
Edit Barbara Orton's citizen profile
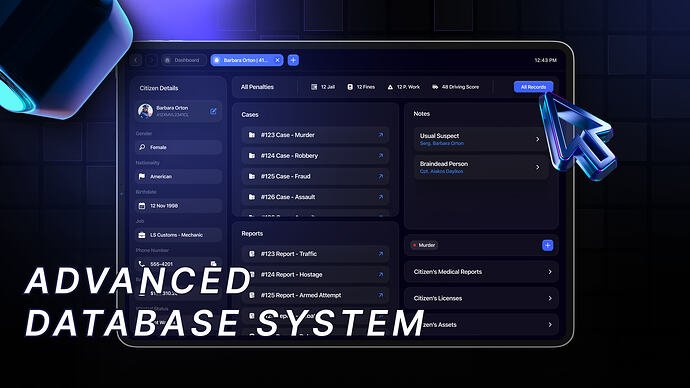213,111
